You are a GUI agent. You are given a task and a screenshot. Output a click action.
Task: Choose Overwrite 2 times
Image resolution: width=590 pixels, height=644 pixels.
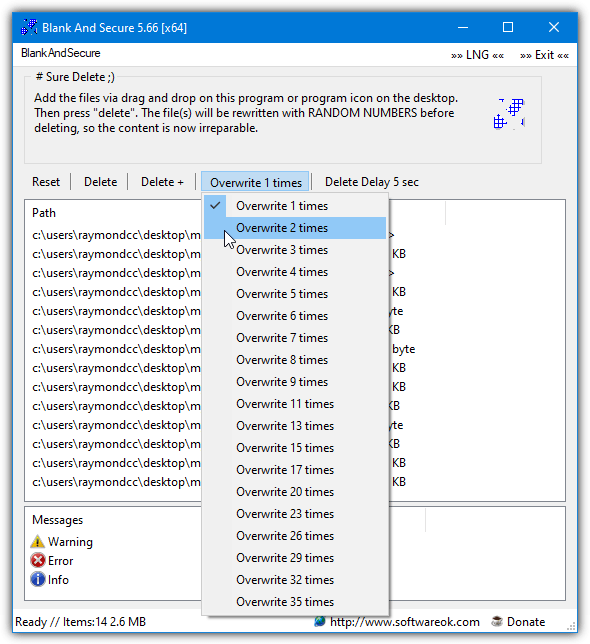[295, 228]
